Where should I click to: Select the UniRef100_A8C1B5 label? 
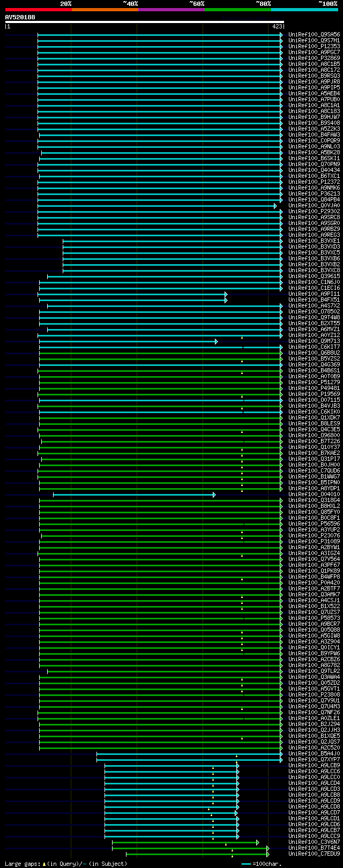(x=314, y=64)
